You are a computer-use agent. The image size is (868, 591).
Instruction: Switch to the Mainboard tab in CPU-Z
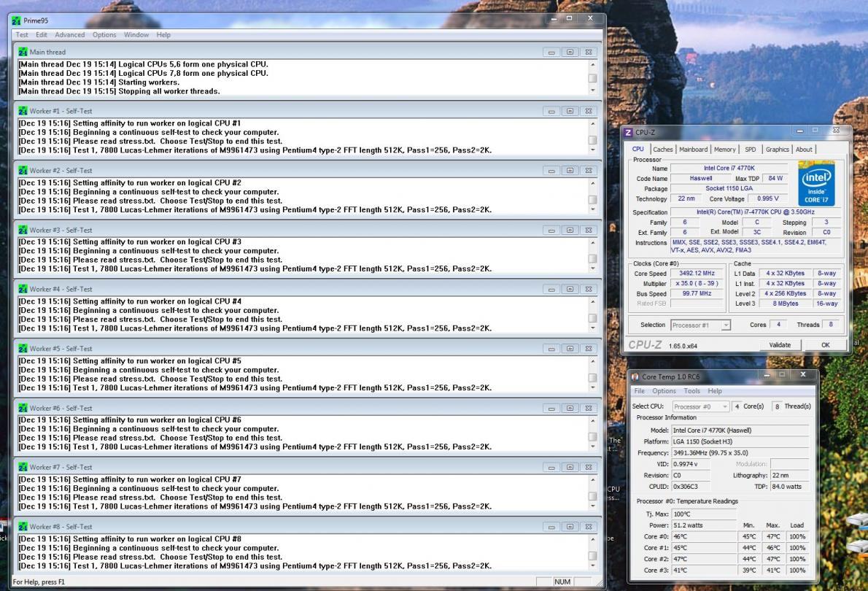pos(693,150)
